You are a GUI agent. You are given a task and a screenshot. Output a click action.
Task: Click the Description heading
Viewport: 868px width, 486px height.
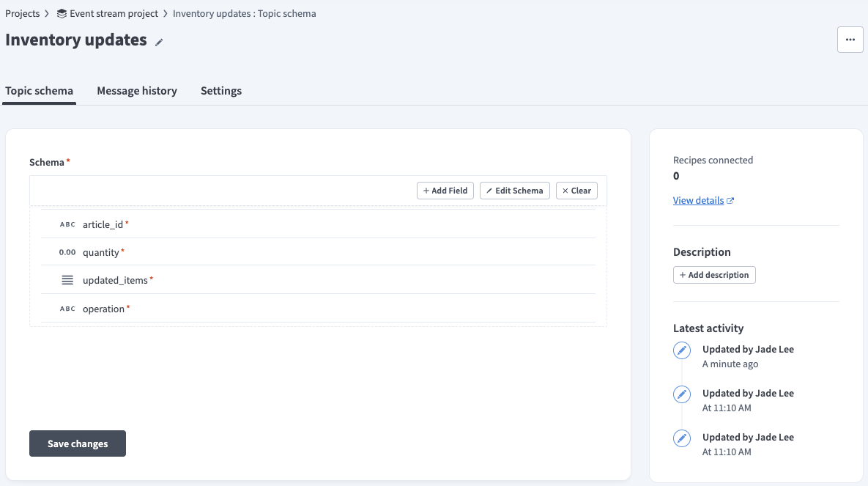[x=702, y=252]
